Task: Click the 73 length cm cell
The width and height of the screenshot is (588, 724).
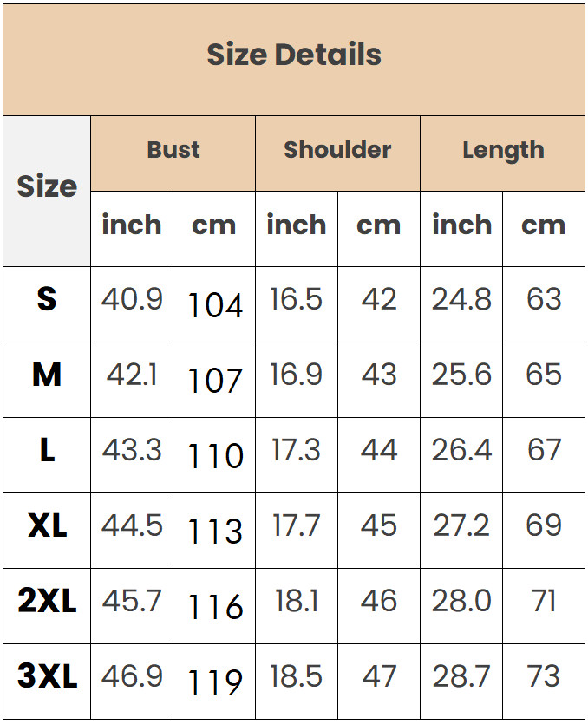Action: click(544, 677)
